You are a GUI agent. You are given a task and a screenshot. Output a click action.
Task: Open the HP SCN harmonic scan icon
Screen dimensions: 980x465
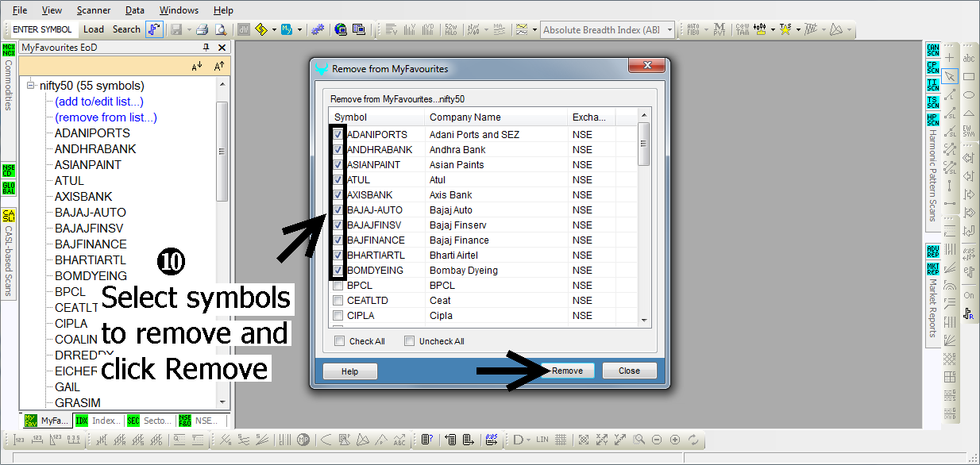932,120
